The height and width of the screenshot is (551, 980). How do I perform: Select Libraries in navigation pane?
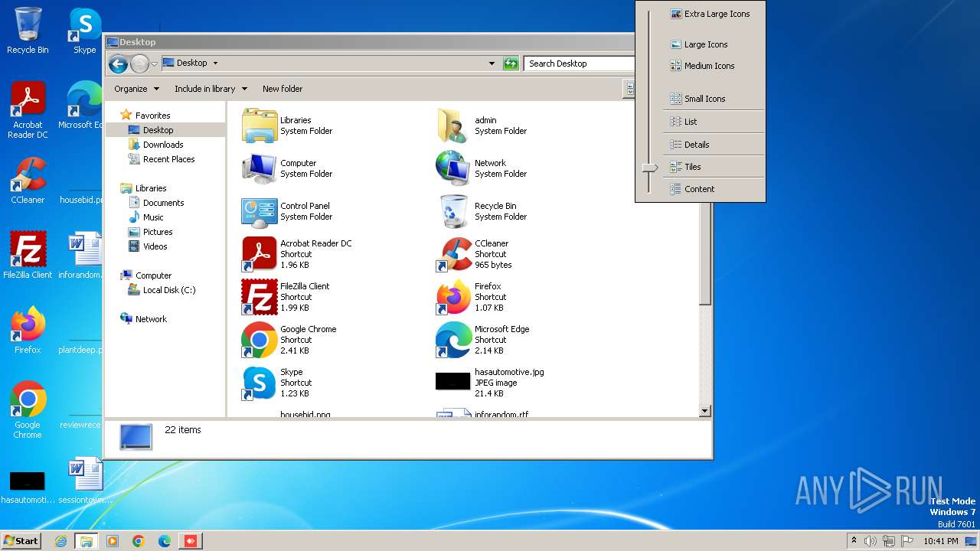pyautogui.click(x=151, y=188)
